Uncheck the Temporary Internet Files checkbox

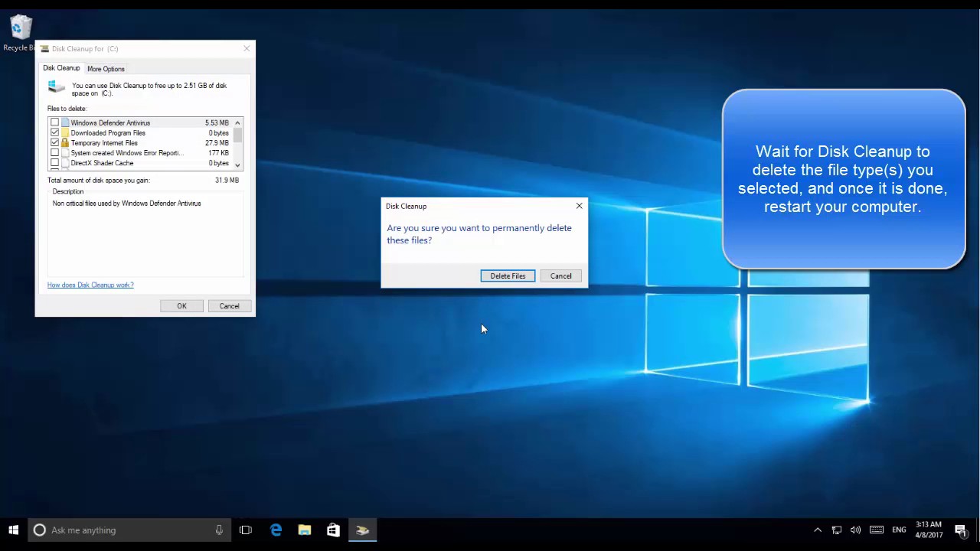(x=54, y=143)
